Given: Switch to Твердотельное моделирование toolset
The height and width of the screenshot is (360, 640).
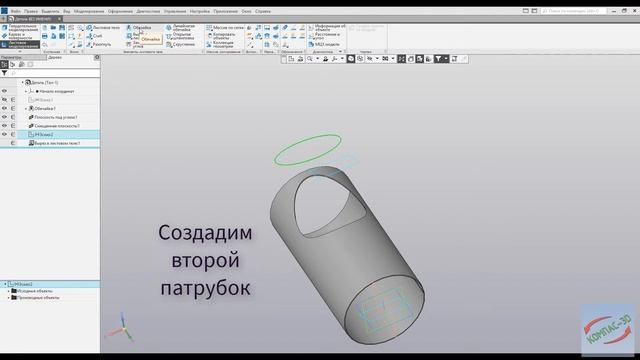Looking at the screenshot, I should click(20, 28).
